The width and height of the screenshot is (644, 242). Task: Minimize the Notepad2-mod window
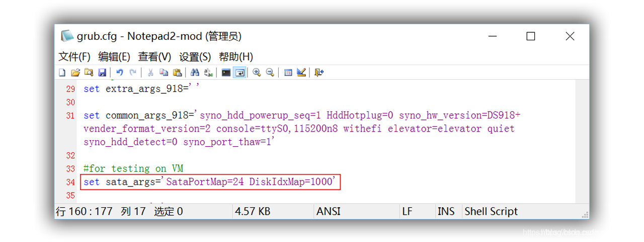coord(492,36)
